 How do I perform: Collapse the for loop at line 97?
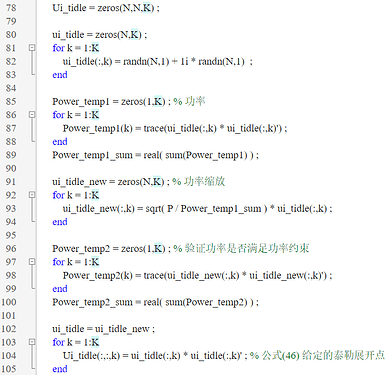pos(32,262)
